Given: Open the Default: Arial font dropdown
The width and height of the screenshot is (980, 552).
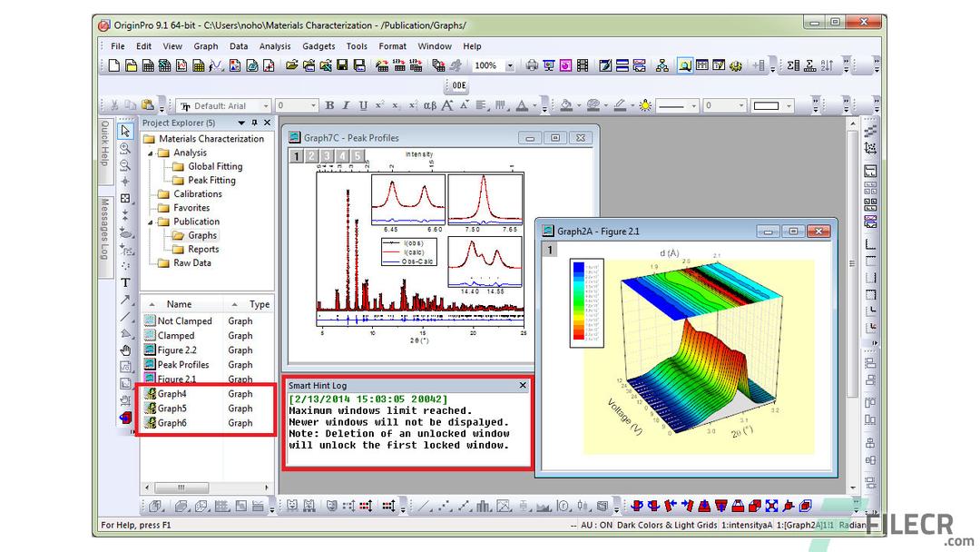Looking at the screenshot, I should coord(268,105).
